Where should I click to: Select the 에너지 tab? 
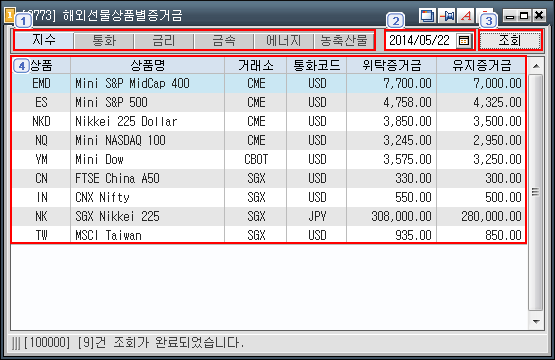(x=284, y=41)
